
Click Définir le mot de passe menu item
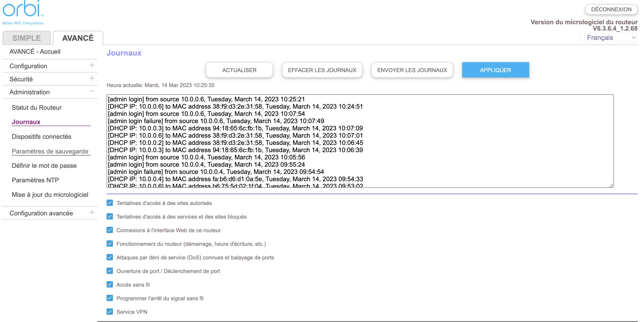coord(44,166)
